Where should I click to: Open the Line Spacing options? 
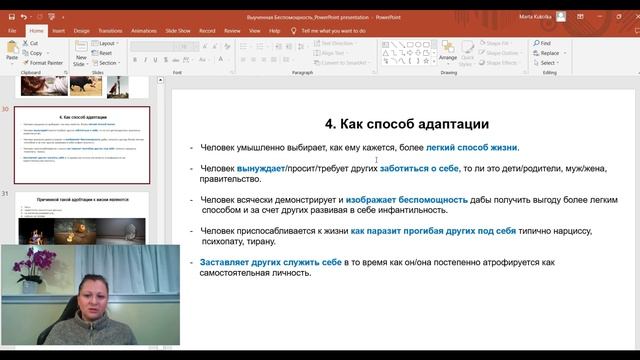pyautogui.click(x=302, y=46)
